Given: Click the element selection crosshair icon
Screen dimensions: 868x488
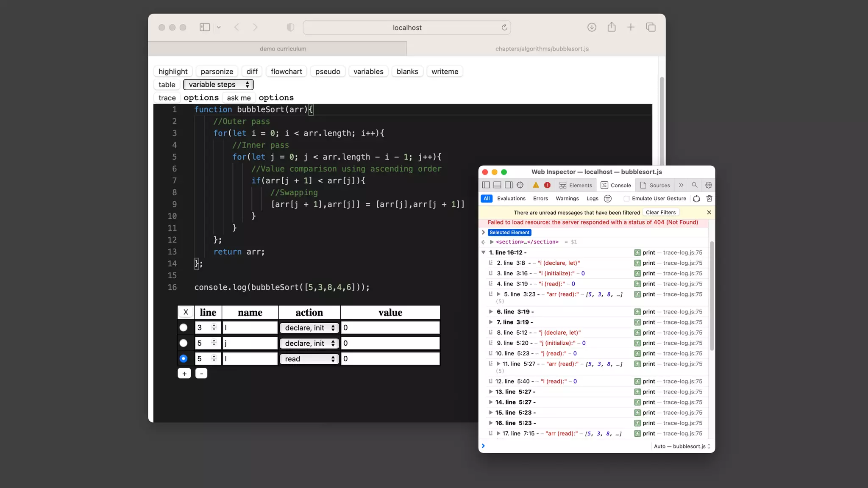Looking at the screenshot, I should click(x=520, y=185).
